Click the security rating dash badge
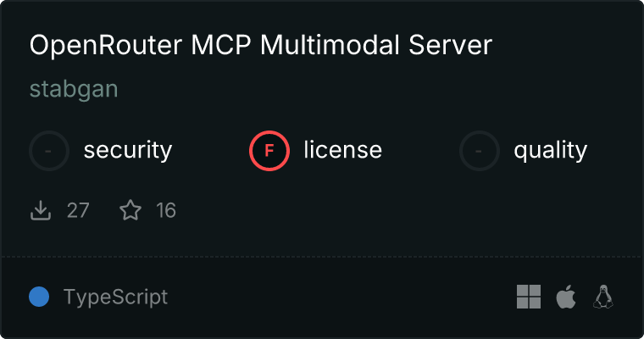The width and height of the screenshot is (644, 339). click(x=49, y=151)
